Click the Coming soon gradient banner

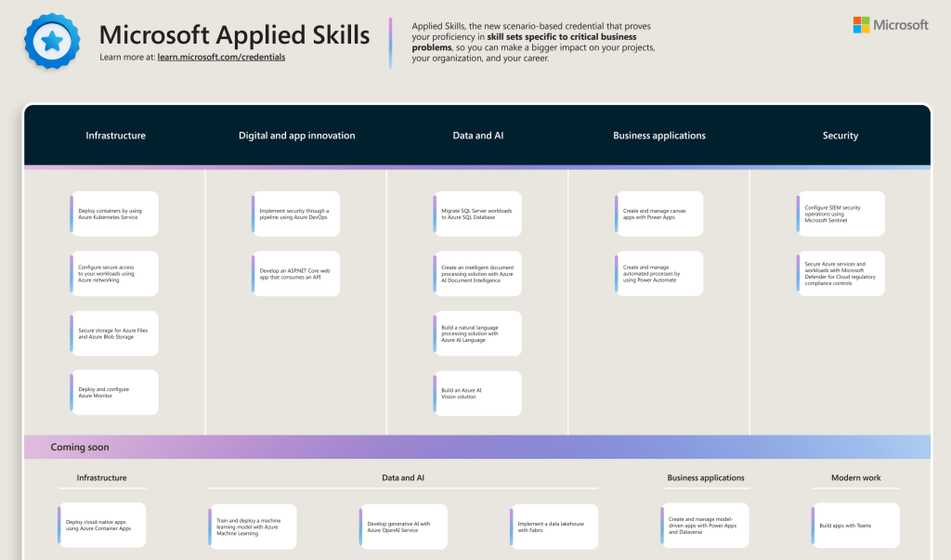point(475,447)
